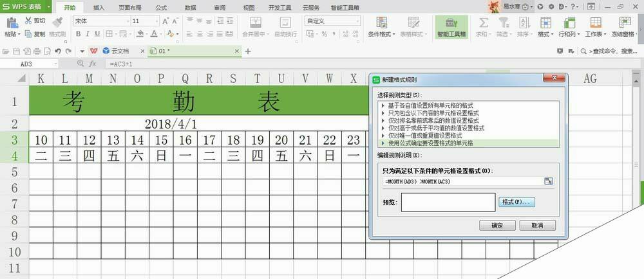Image resolution: width=644 pixels, height=279 pixels.
Task: Click the save icon in quick access bar
Action: [17, 51]
